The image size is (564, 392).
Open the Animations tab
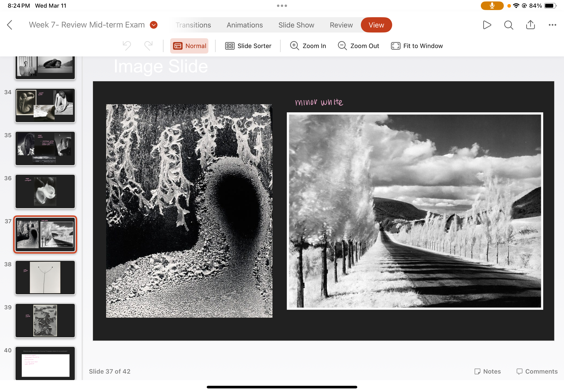click(x=244, y=25)
